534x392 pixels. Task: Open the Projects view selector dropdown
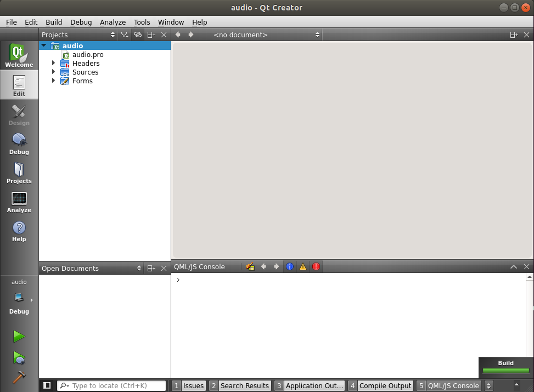point(78,35)
